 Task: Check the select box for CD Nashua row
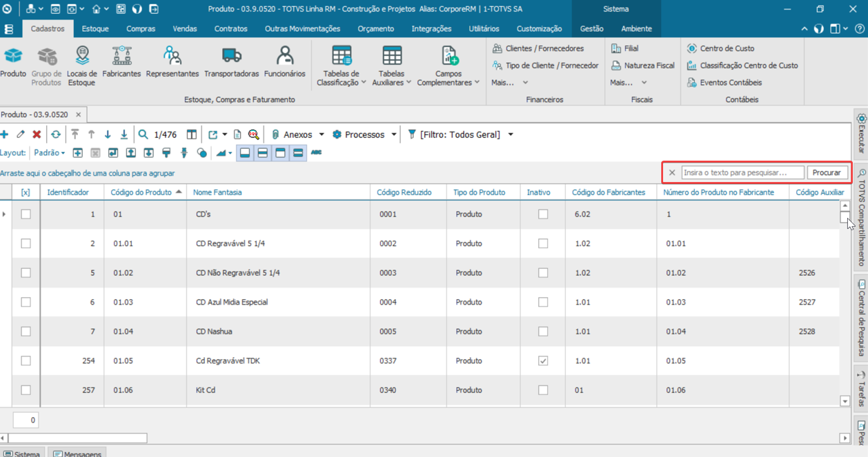26,332
